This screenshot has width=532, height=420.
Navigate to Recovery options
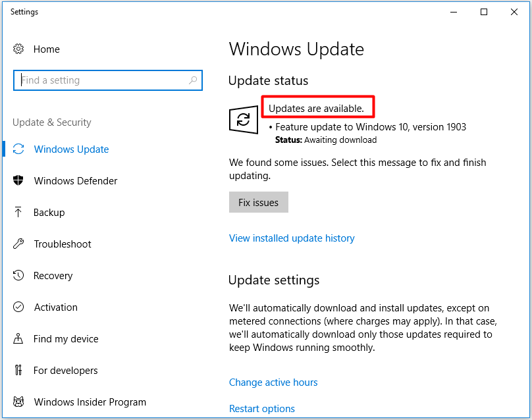pos(53,275)
